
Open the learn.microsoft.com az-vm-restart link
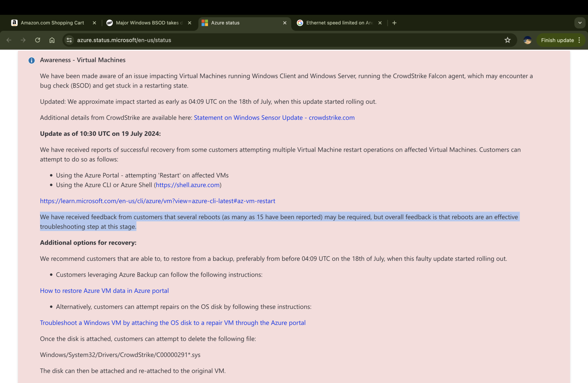(158, 201)
